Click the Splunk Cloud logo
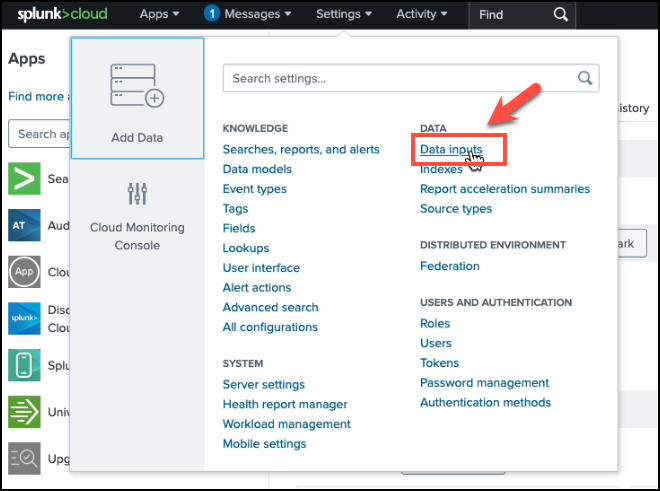The width and height of the screenshot is (660, 491). pos(61,14)
